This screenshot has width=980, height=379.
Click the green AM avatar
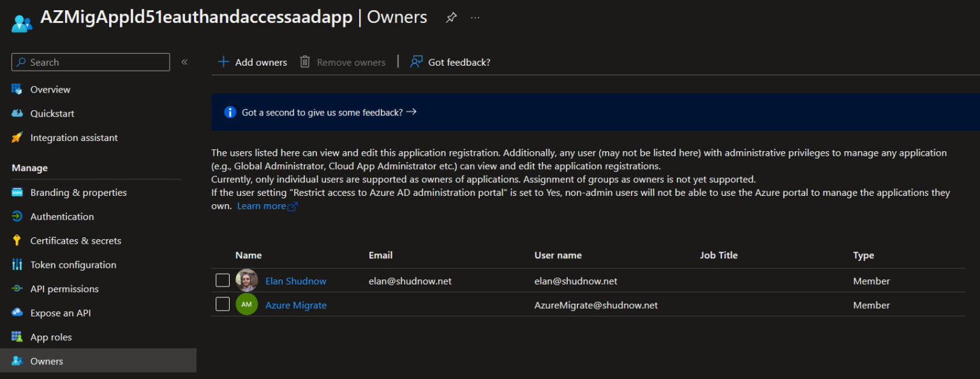(x=247, y=304)
